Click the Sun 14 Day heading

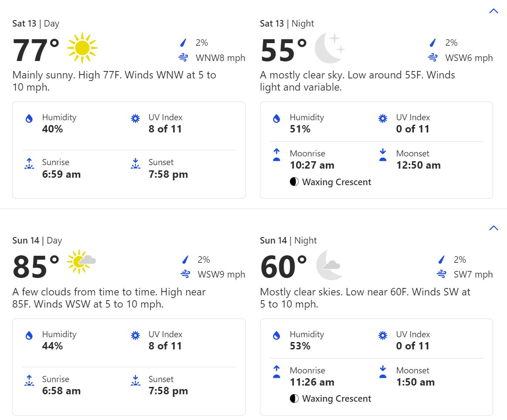[x=37, y=240]
